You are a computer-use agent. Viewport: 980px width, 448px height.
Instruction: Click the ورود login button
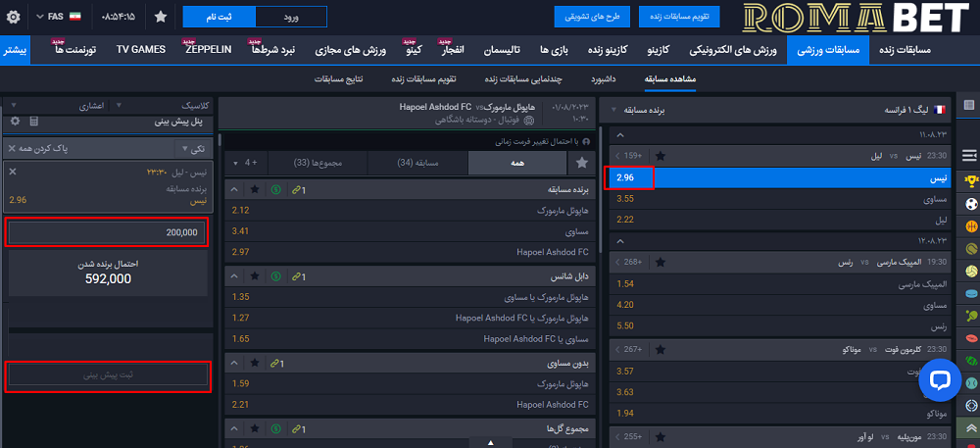pyautogui.click(x=291, y=17)
